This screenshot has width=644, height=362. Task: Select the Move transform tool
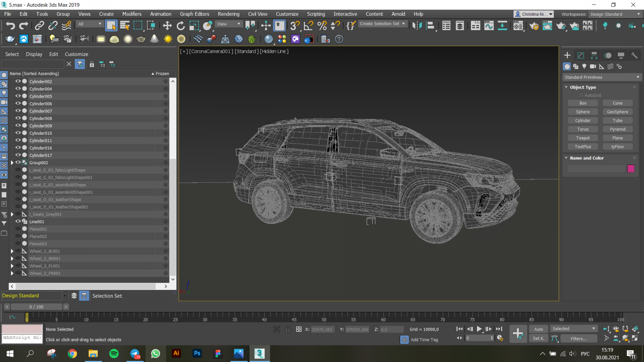[x=167, y=26]
